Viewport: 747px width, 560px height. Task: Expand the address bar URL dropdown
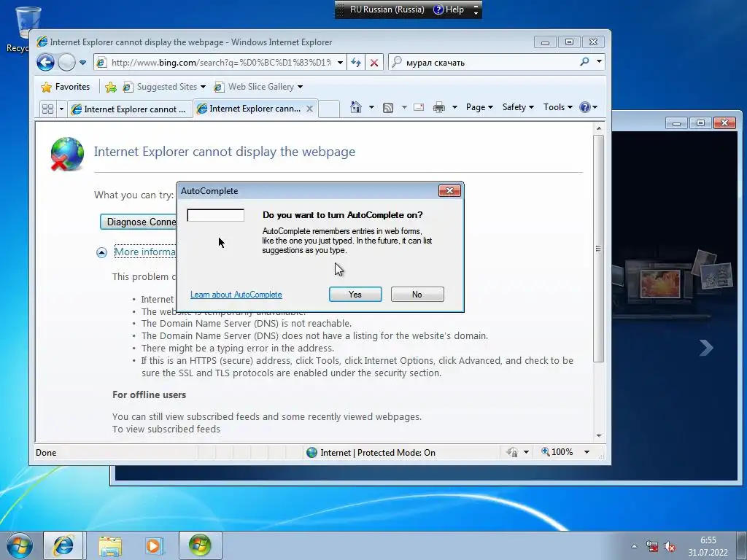[x=340, y=63]
